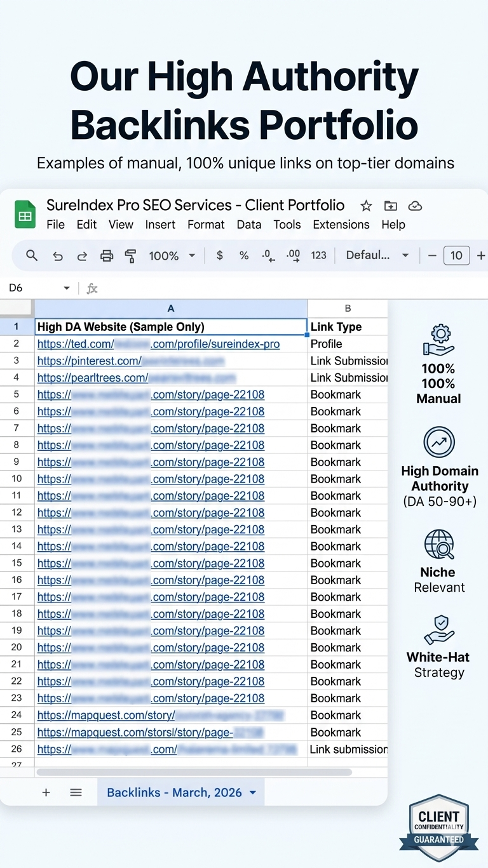Viewport: 488px width, 868px height.
Task: Star the SureIndex Pro spreadsheet
Action: 366,206
